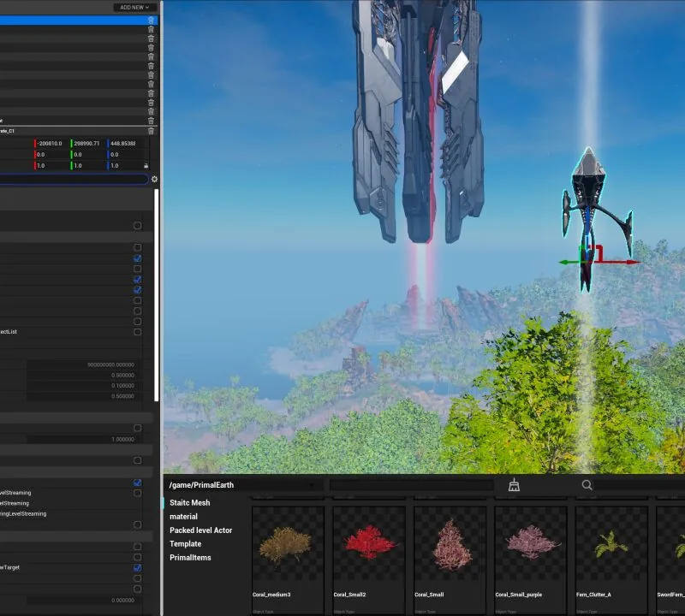Image resolution: width=685 pixels, height=616 pixels.
Task: Select the Coral_medium3 asset thumbnail
Action: tap(288, 543)
